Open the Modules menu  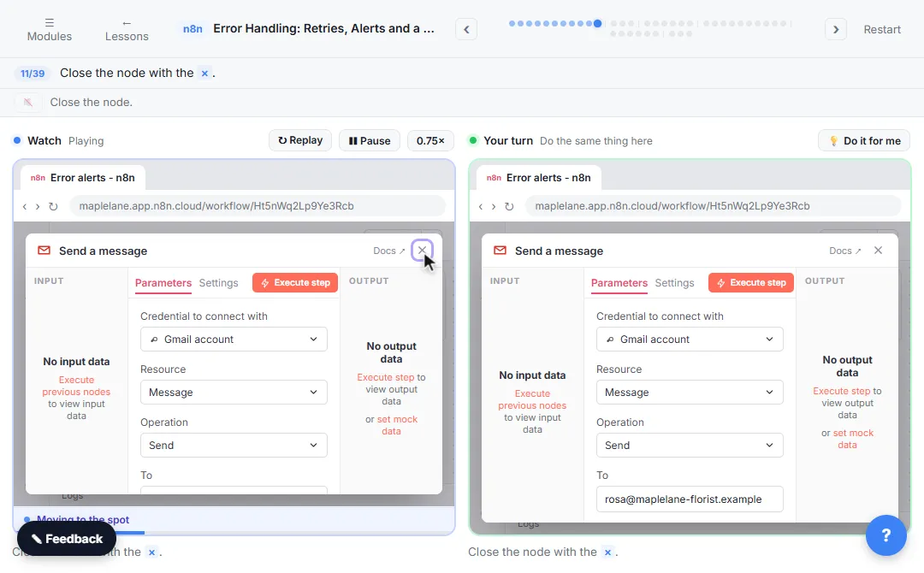click(x=50, y=29)
